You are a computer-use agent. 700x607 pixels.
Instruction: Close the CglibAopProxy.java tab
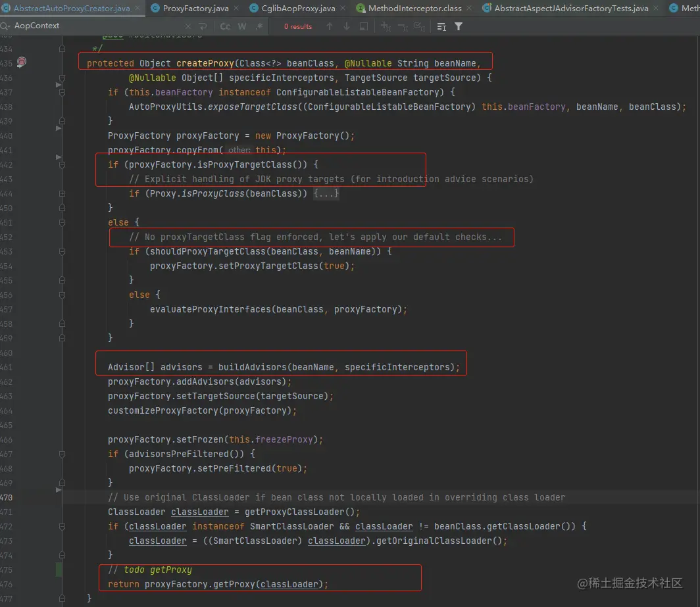[x=343, y=8]
